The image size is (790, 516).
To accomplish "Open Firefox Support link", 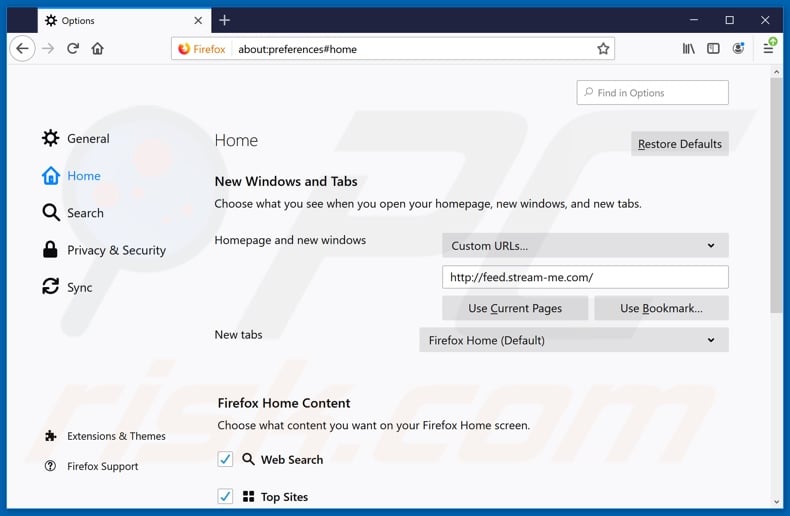I will coord(91,466).
